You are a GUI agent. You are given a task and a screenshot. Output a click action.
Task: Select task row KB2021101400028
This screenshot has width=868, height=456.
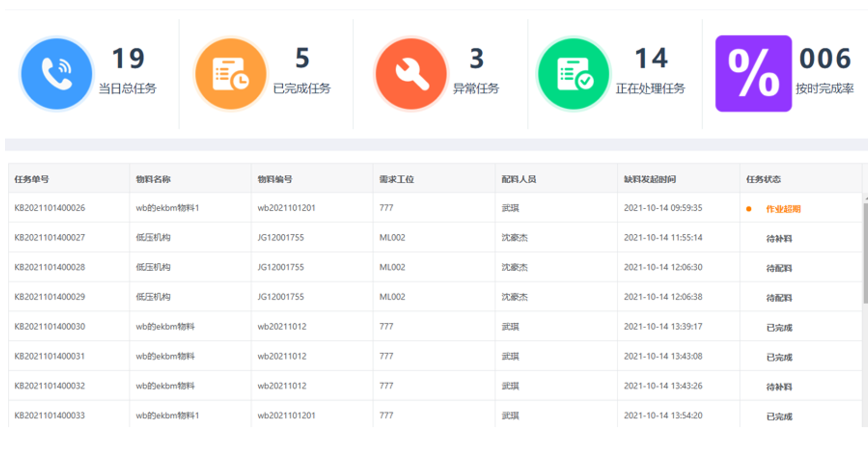tap(49, 267)
